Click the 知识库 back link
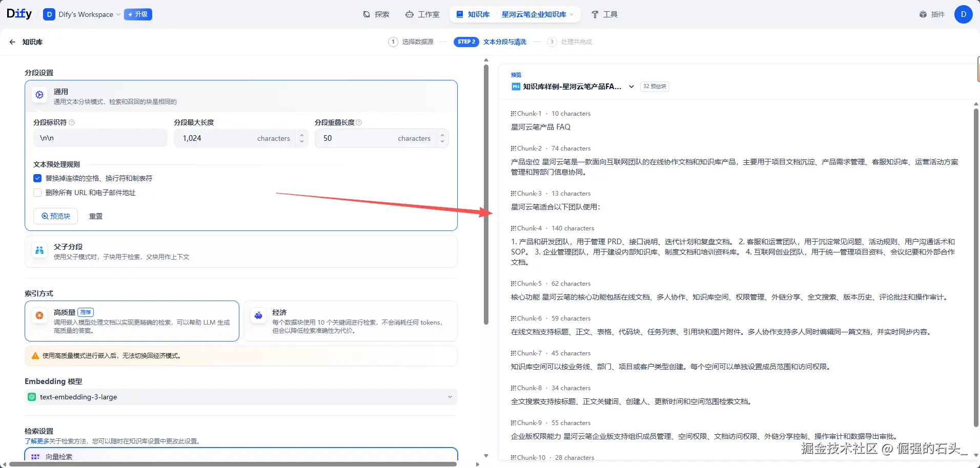This screenshot has width=980, height=468. click(32, 42)
